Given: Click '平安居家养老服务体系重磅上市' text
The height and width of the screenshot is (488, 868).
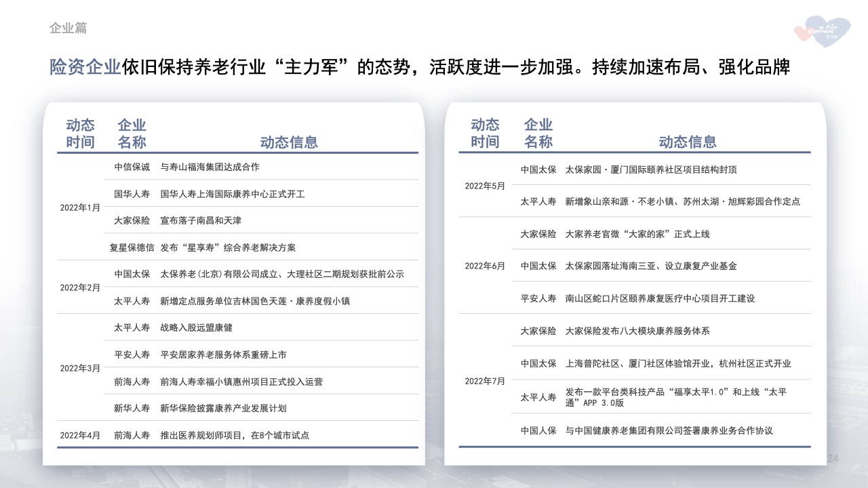Looking at the screenshot, I should [224, 354].
